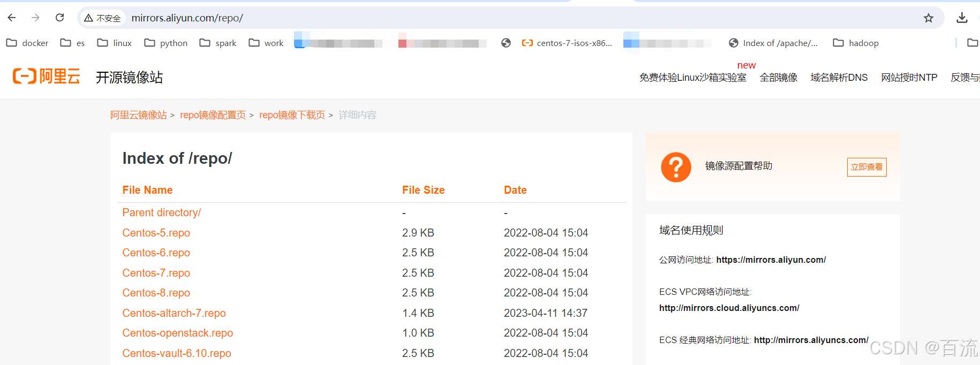Click 1.0 KB size of Centos-openstack.repo
The width and height of the screenshot is (980, 365).
pyautogui.click(x=418, y=333)
